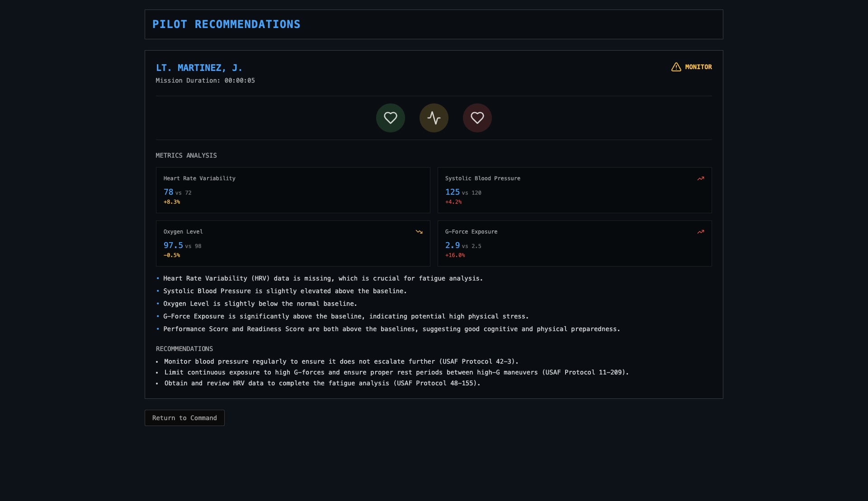Click the MONITOR status label
The height and width of the screenshot is (501, 868).
click(698, 67)
